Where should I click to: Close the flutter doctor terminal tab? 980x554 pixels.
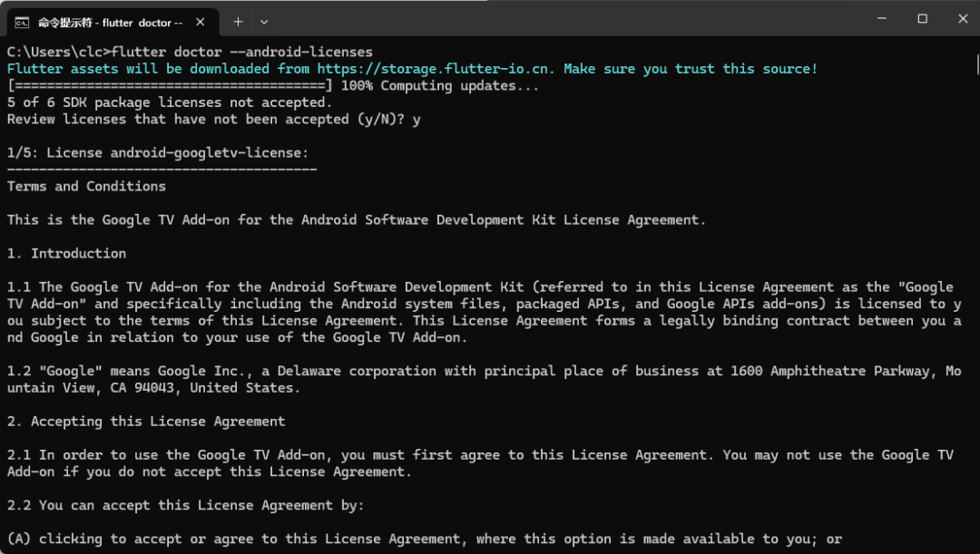click(201, 22)
